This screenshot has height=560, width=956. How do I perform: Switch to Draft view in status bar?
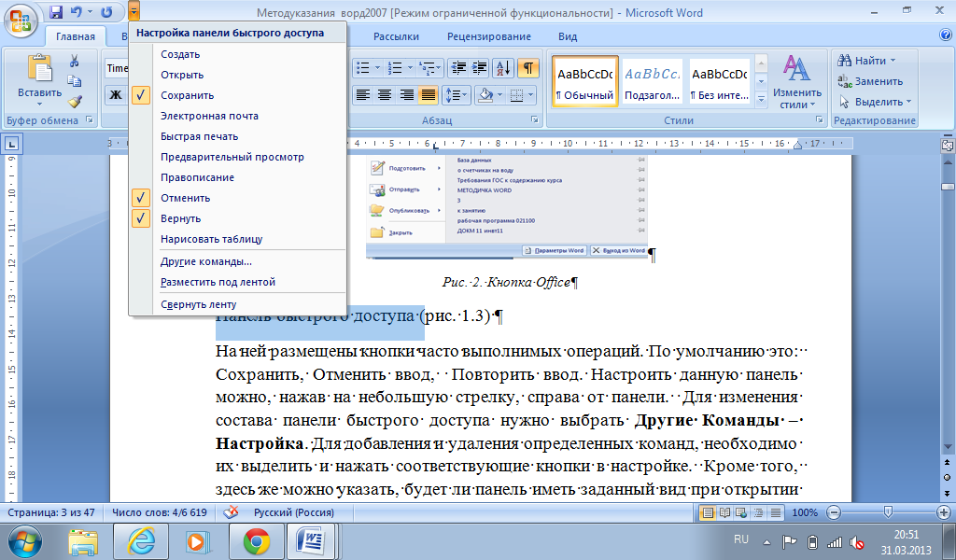pyautogui.click(x=775, y=512)
